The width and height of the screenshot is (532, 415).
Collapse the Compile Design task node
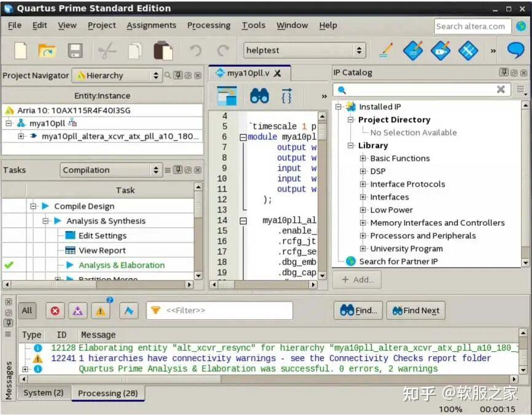[x=33, y=206]
